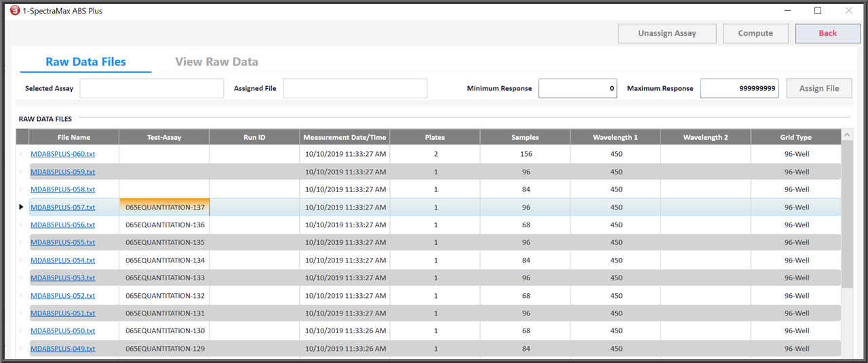The width and height of the screenshot is (868, 363).
Task: Sort by Test-Assay column header
Action: point(164,137)
